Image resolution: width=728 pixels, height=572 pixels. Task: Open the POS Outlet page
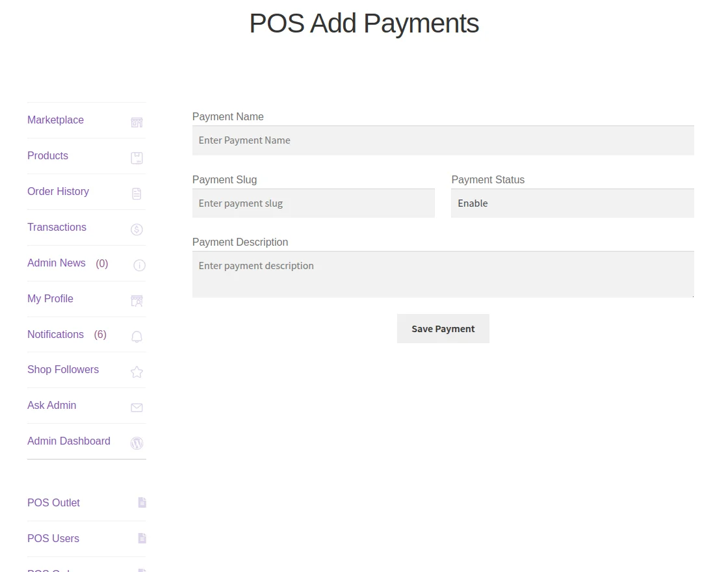coord(53,502)
